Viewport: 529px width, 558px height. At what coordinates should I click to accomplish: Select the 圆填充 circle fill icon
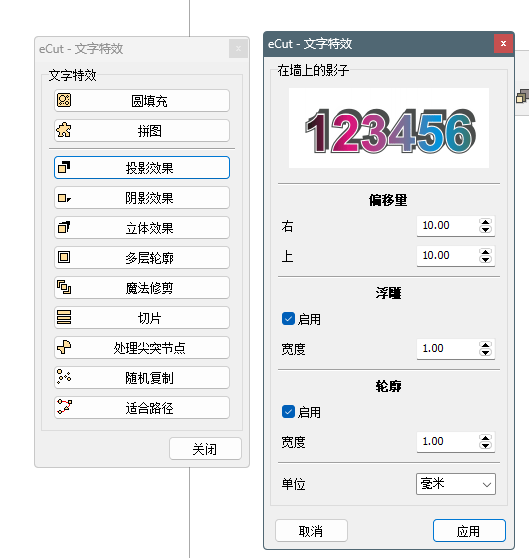point(64,100)
